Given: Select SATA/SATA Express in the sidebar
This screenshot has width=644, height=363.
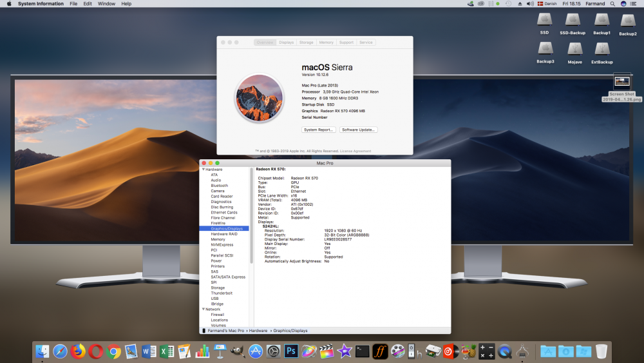Looking at the screenshot, I should (x=228, y=277).
